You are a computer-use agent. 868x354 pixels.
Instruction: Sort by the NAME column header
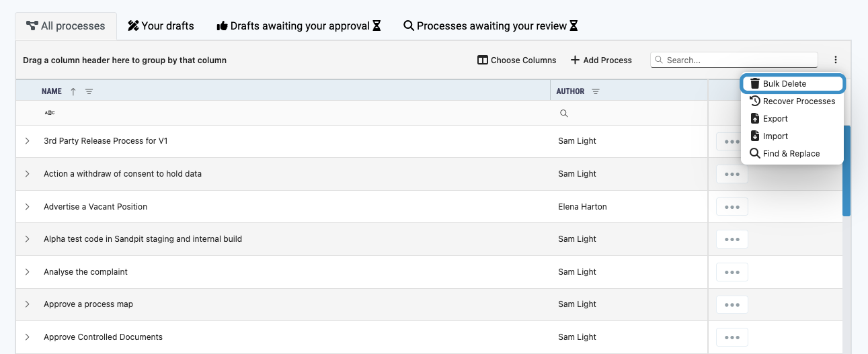(x=52, y=91)
